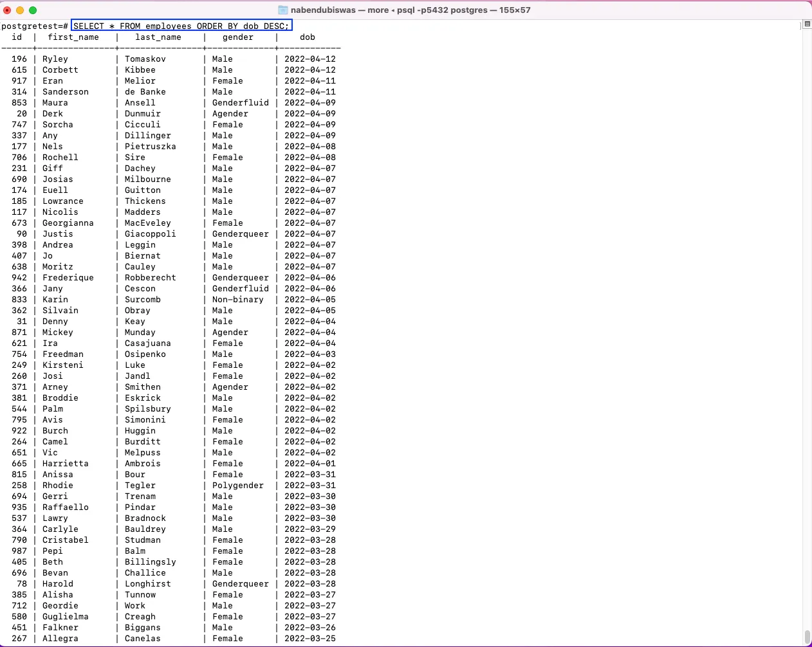
Task: Click first name 'Lowrance'
Action: [63, 201]
